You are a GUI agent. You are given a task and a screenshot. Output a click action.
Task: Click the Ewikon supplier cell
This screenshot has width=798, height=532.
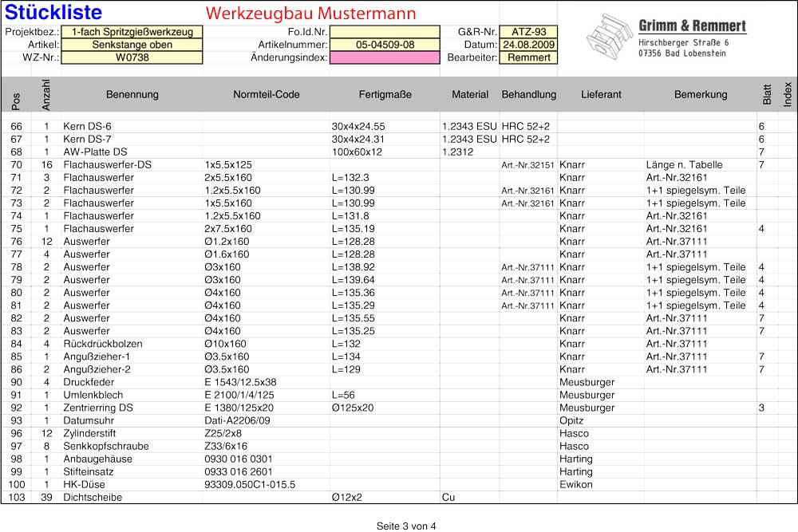tap(575, 484)
